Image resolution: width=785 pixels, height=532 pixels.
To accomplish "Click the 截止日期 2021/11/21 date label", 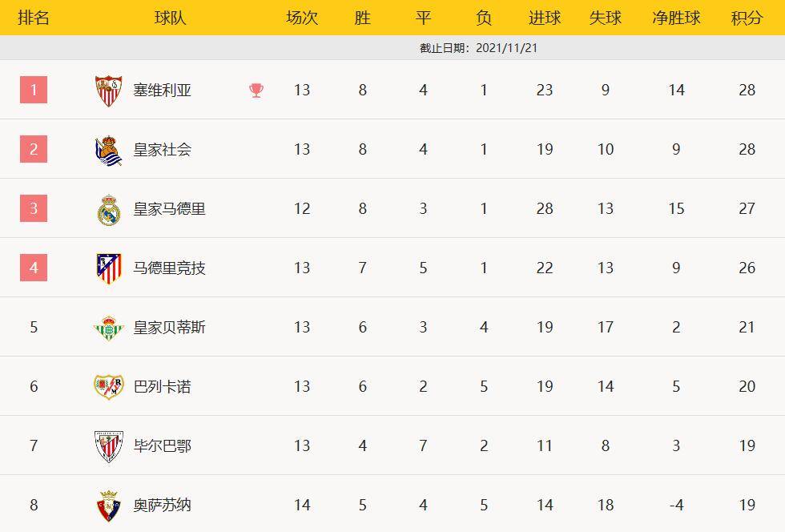I will click(x=478, y=48).
